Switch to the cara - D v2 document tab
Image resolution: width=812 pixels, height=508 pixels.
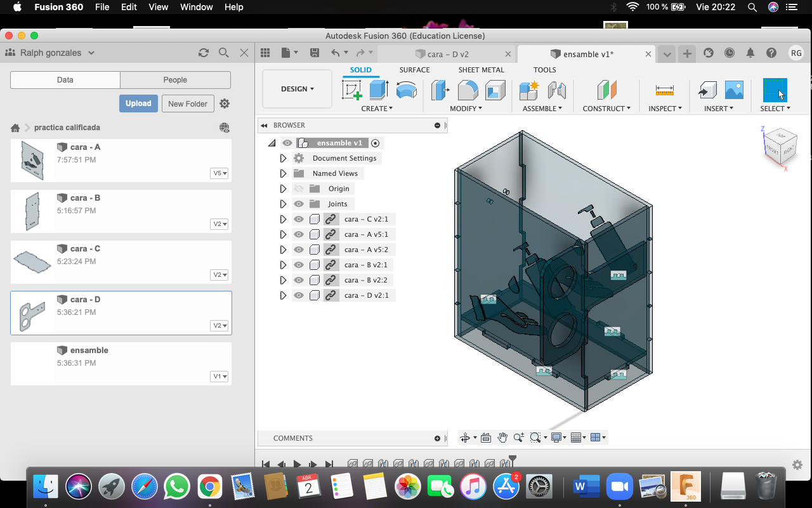click(x=448, y=54)
